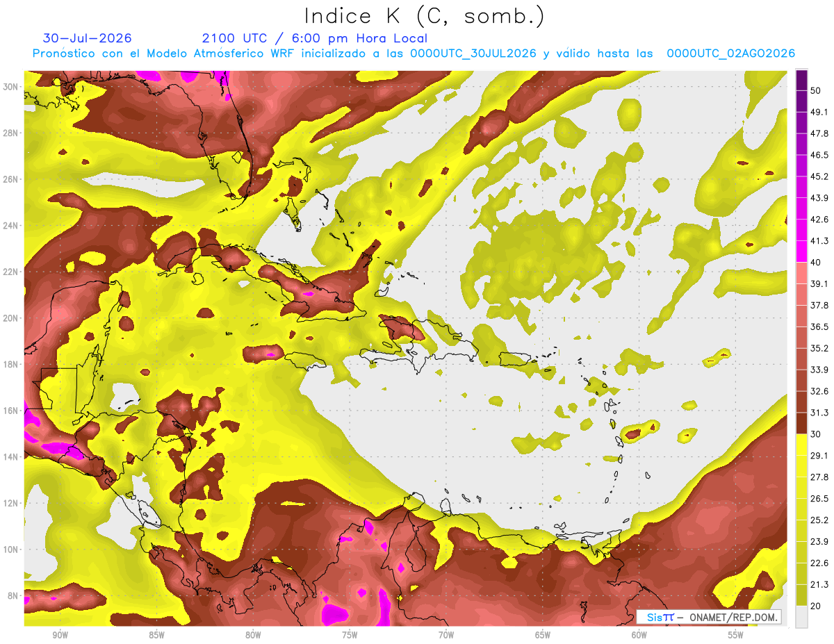Click the colorbar value "46.5"
This screenshot has height=644, width=834.
pos(820,155)
